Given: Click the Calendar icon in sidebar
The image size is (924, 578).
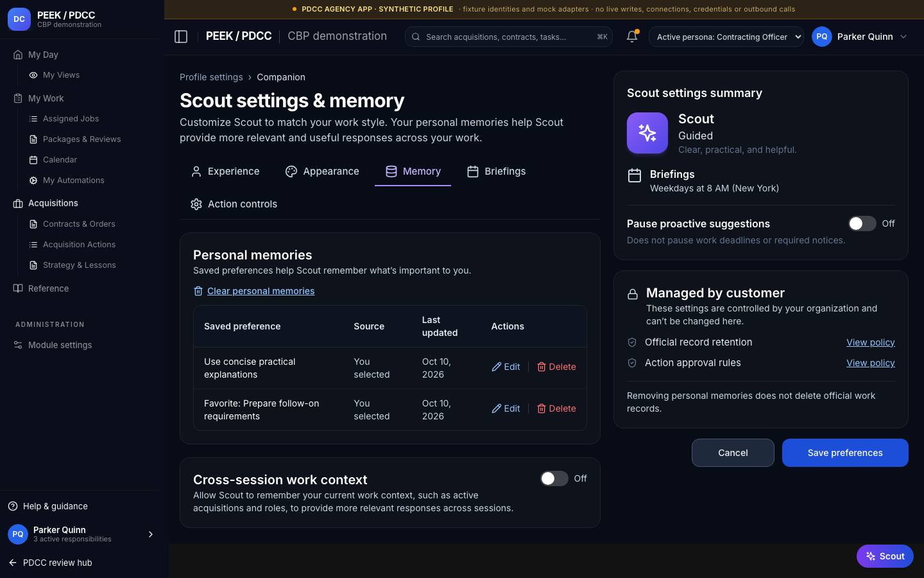Looking at the screenshot, I should coord(33,160).
